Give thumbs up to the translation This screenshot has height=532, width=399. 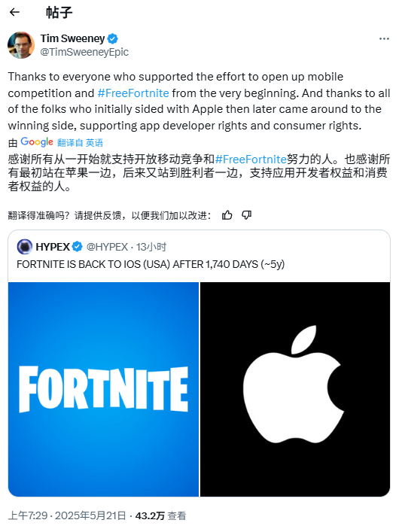pos(227,215)
